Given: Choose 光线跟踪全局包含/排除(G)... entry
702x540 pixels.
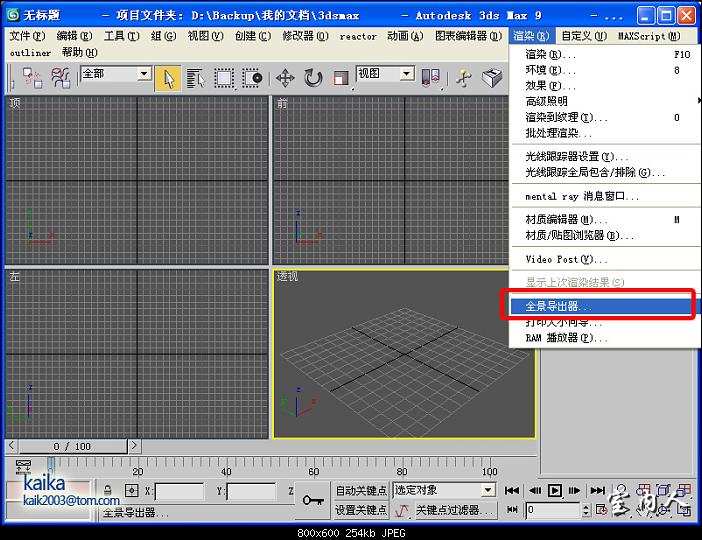Looking at the screenshot, I should point(605,172).
